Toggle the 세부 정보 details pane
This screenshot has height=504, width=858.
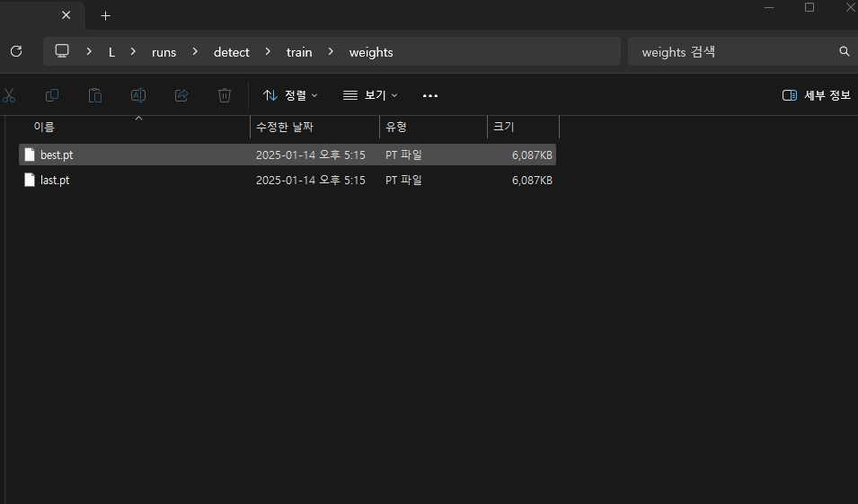(817, 95)
